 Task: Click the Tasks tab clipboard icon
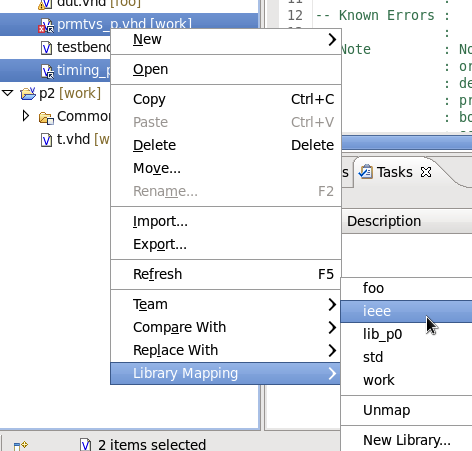pyautogui.click(x=366, y=172)
